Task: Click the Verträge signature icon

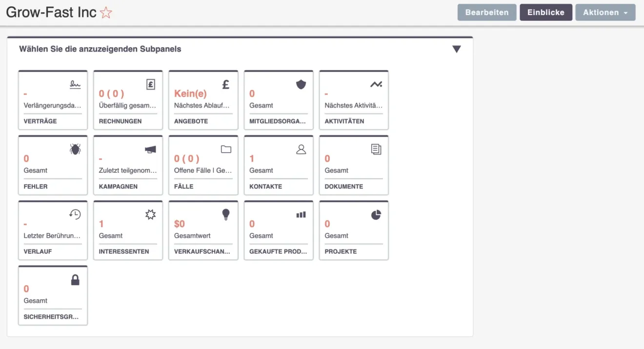Action: point(75,84)
